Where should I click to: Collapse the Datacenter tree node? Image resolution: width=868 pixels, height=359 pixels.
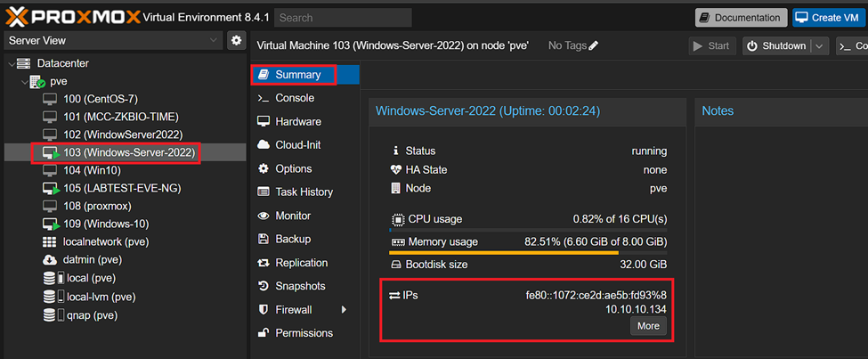[12, 64]
